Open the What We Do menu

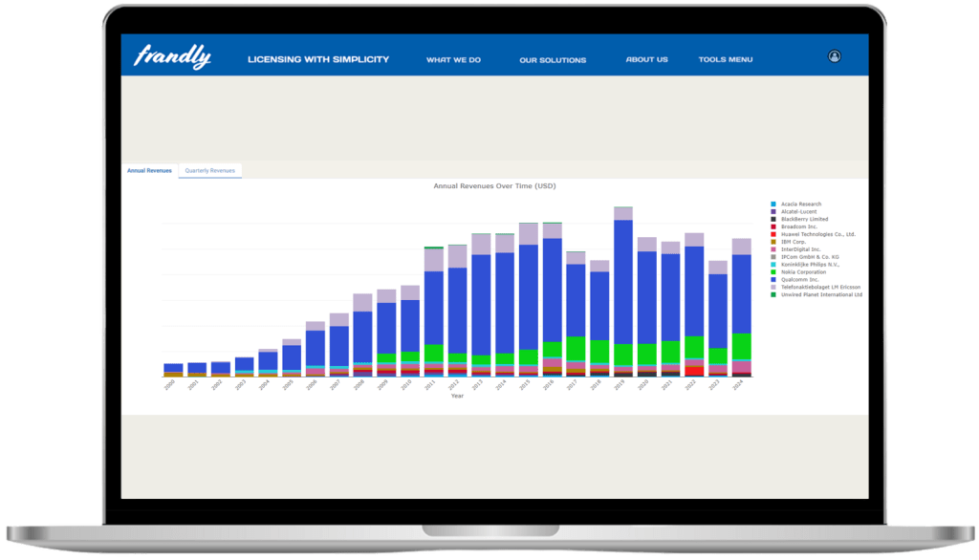click(x=453, y=59)
